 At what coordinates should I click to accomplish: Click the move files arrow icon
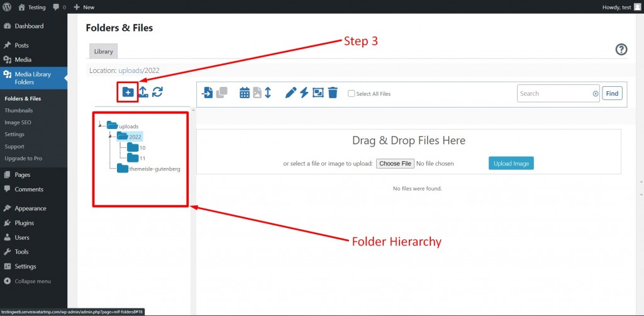pos(208,93)
